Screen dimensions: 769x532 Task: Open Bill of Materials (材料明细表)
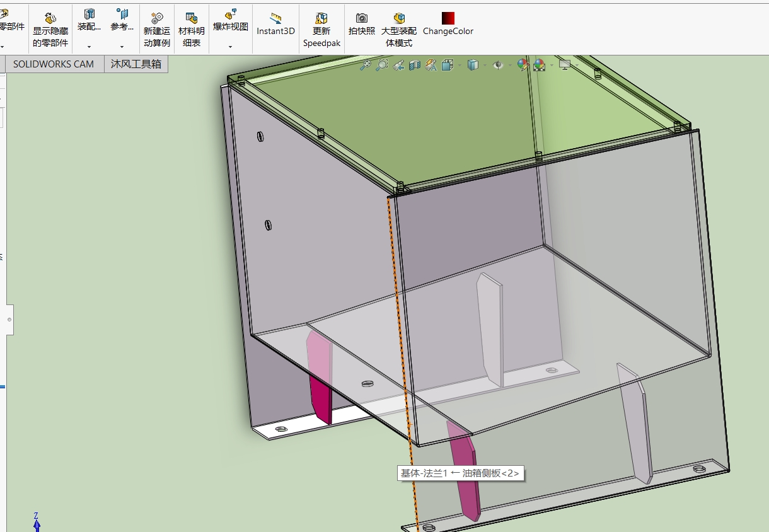click(x=192, y=30)
